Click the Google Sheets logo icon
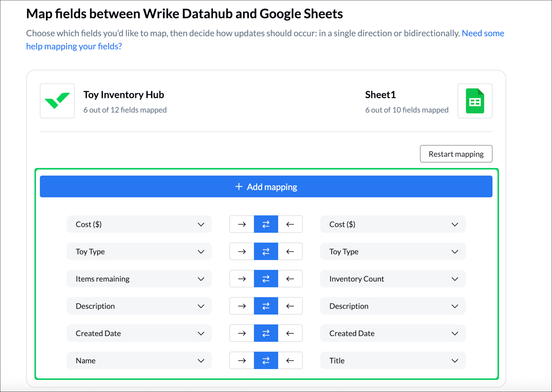This screenshot has height=392, width=552. click(x=475, y=101)
